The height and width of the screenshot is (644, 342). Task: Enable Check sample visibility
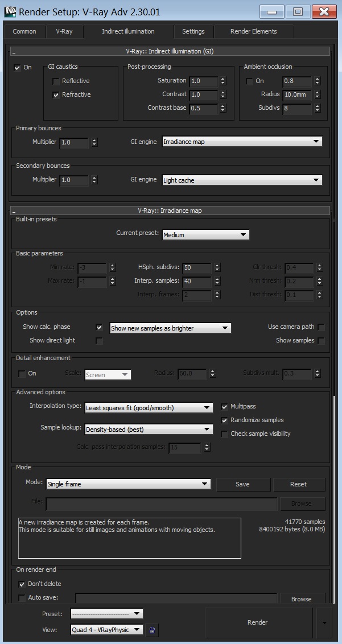[x=224, y=434]
